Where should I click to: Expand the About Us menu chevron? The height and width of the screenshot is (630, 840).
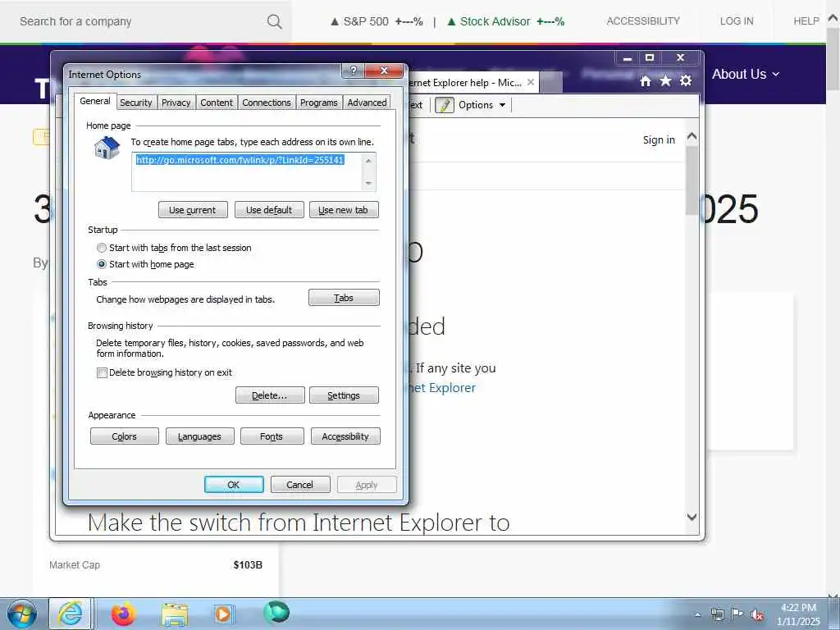776,75
